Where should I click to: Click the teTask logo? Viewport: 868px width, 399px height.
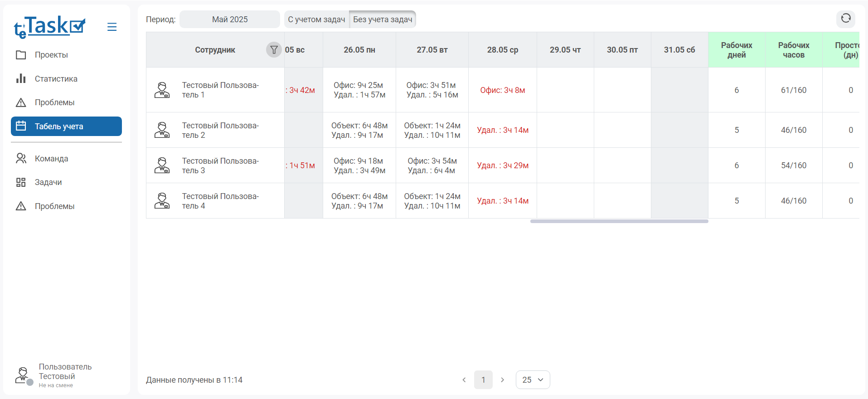49,27
